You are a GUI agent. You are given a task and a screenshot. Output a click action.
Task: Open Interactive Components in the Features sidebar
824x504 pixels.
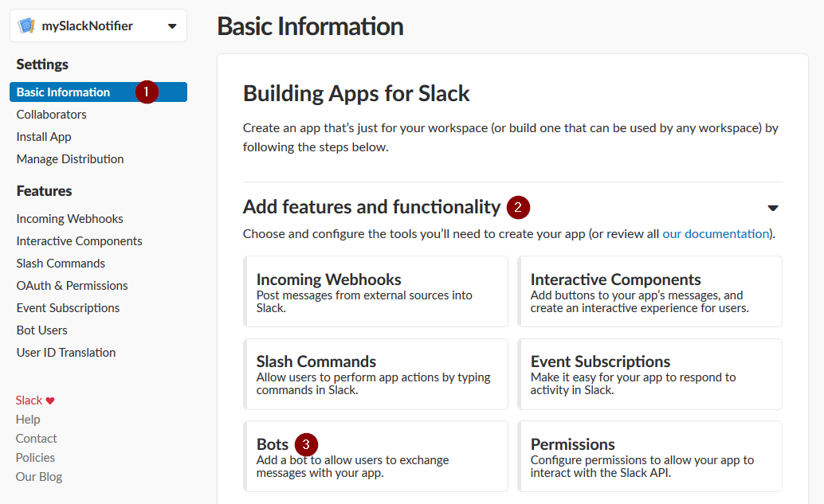pyautogui.click(x=80, y=241)
